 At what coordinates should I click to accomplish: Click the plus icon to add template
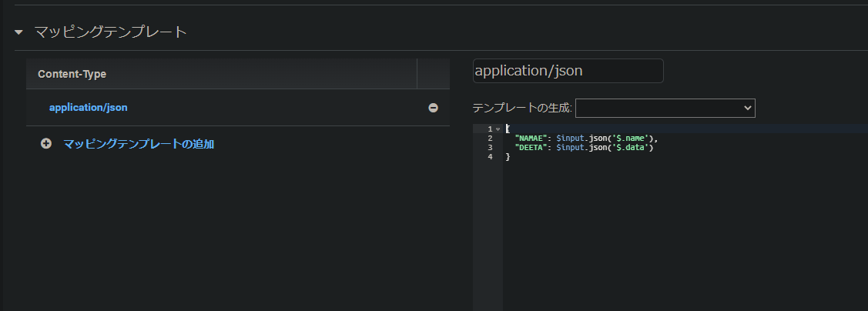(46, 144)
